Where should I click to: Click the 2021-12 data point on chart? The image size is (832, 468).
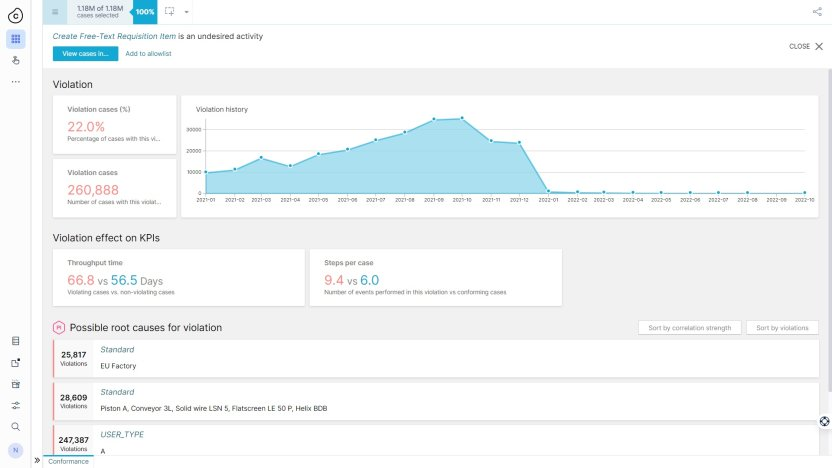coord(519,142)
